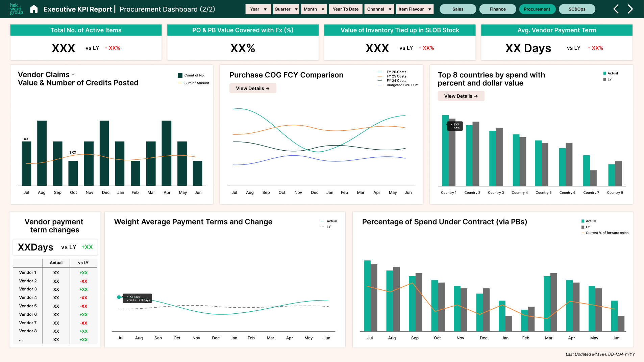This screenshot has width=644, height=362.
Task: Click View Details under Purchase COG FCY
Action: (x=253, y=88)
